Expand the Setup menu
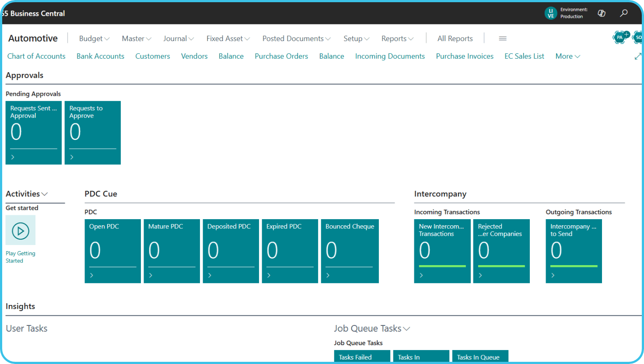This screenshot has height=364, width=644. tap(356, 38)
